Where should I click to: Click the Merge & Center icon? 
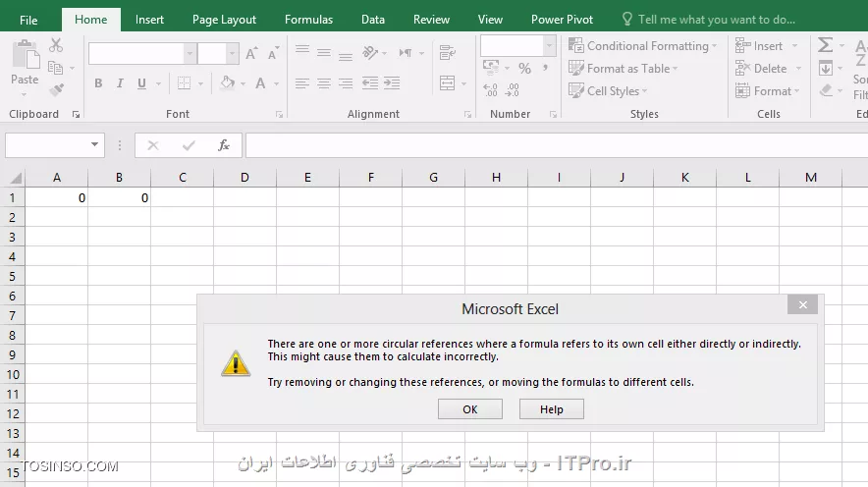448,83
